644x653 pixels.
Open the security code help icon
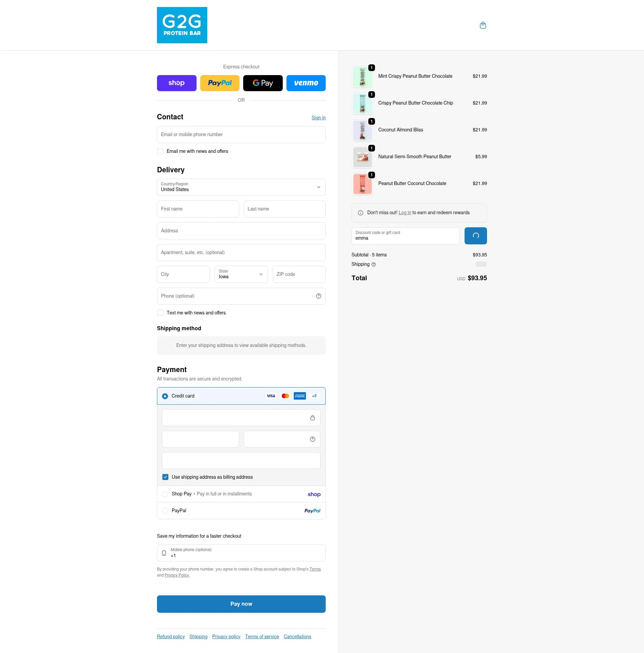(312, 439)
